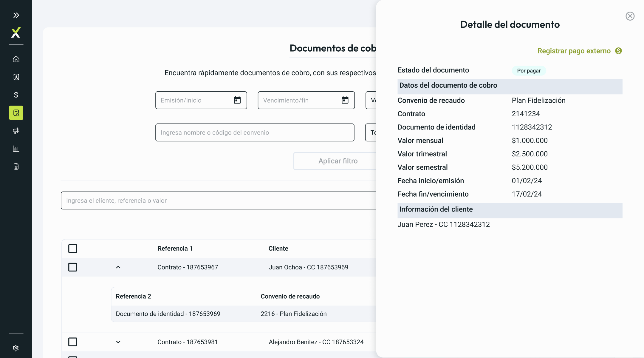
Task: Open the dollar sign payments sidebar icon
Action: coord(16,95)
